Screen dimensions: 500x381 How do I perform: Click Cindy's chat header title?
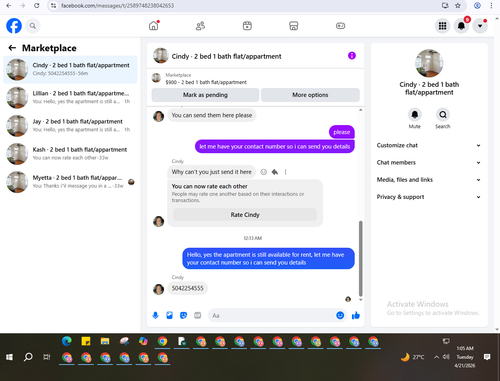226,56
